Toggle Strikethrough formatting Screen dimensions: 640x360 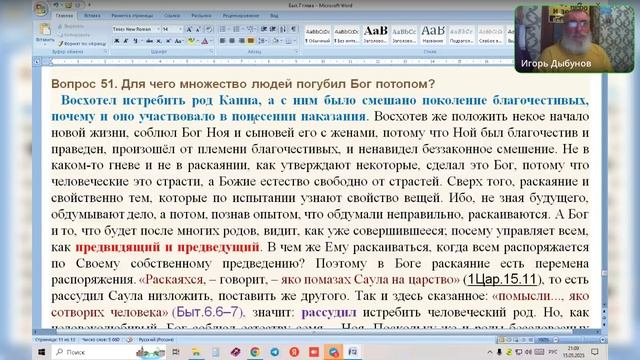[x=149, y=41]
